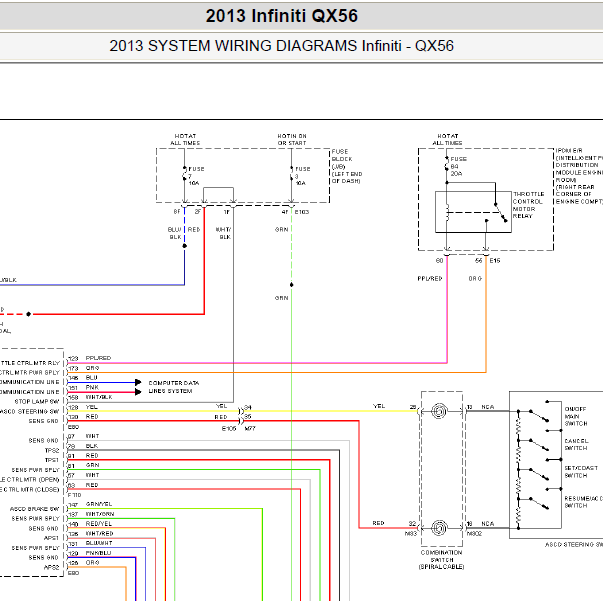This screenshot has height=601, width=603.
Task: Click "WHT/BLK" wire label at pin 158
Action: pos(99,397)
